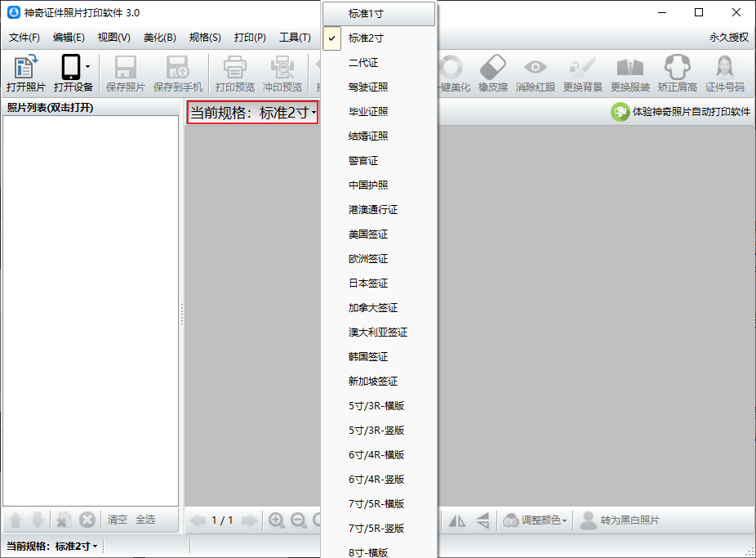Click the 保存到手机 save to phone icon
The height and width of the screenshot is (558, 756).
(x=177, y=67)
